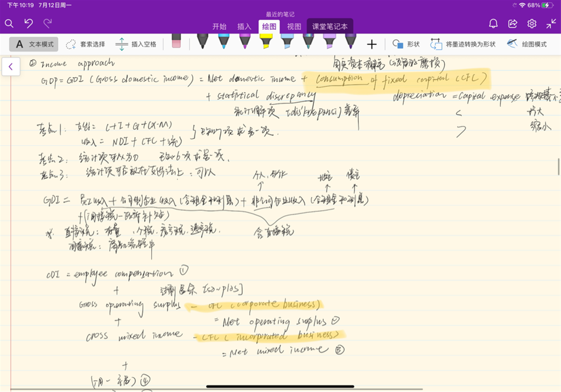This screenshot has height=392, width=561.
Task: Switch to the 插入 tab
Action: coord(244,26)
